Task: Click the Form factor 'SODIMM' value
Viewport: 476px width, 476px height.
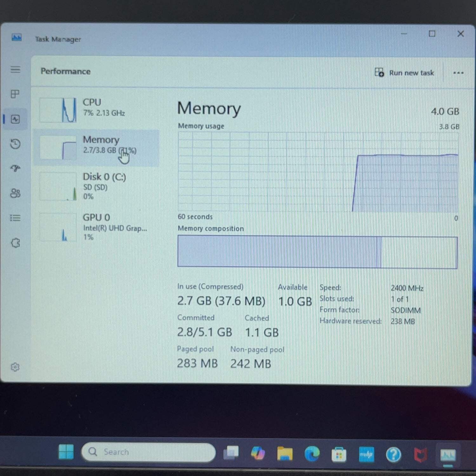Action: coord(406,310)
